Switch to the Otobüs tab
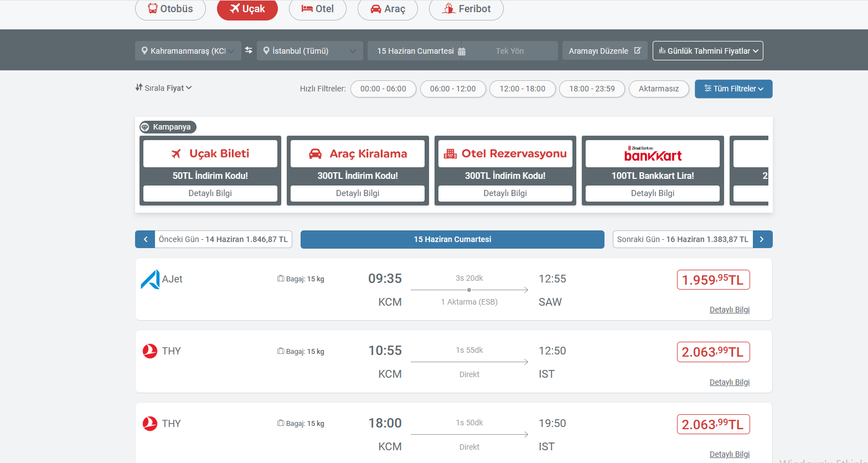Image resolution: width=868 pixels, height=463 pixels. (170, 9)
